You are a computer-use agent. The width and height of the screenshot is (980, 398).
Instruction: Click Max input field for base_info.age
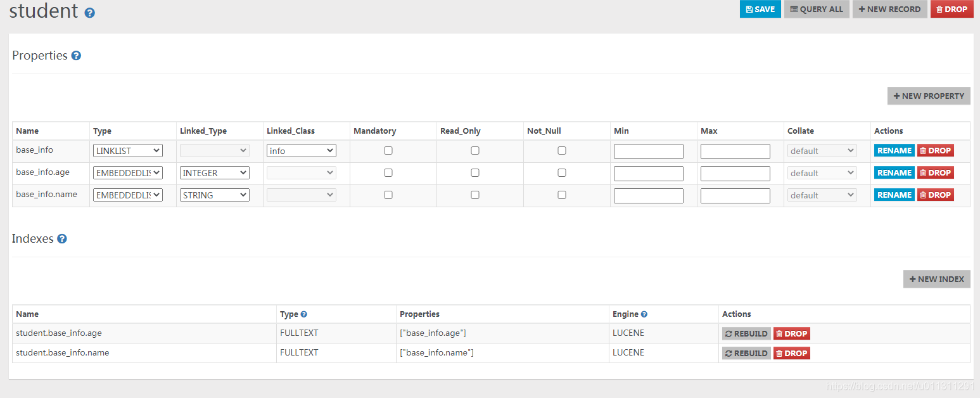click(735, 174)
